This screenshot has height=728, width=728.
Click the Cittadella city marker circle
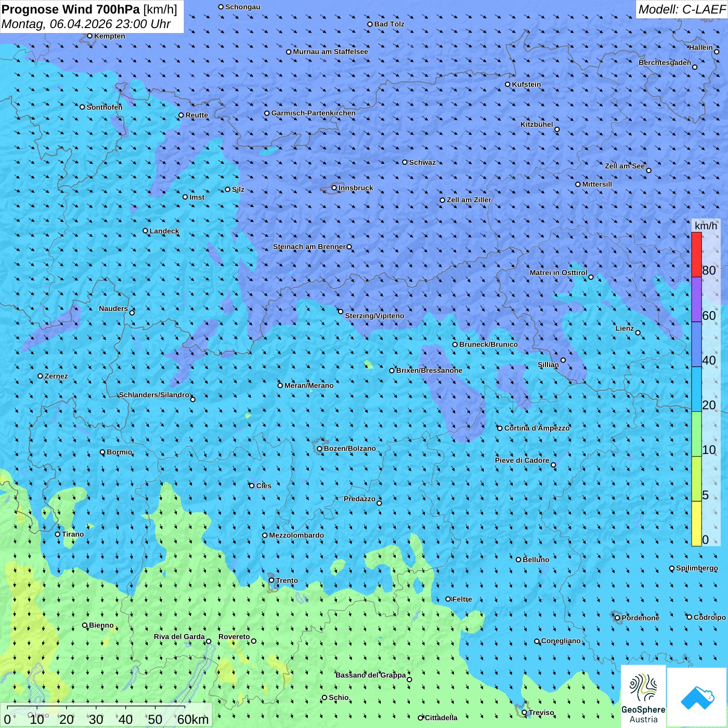421,718
